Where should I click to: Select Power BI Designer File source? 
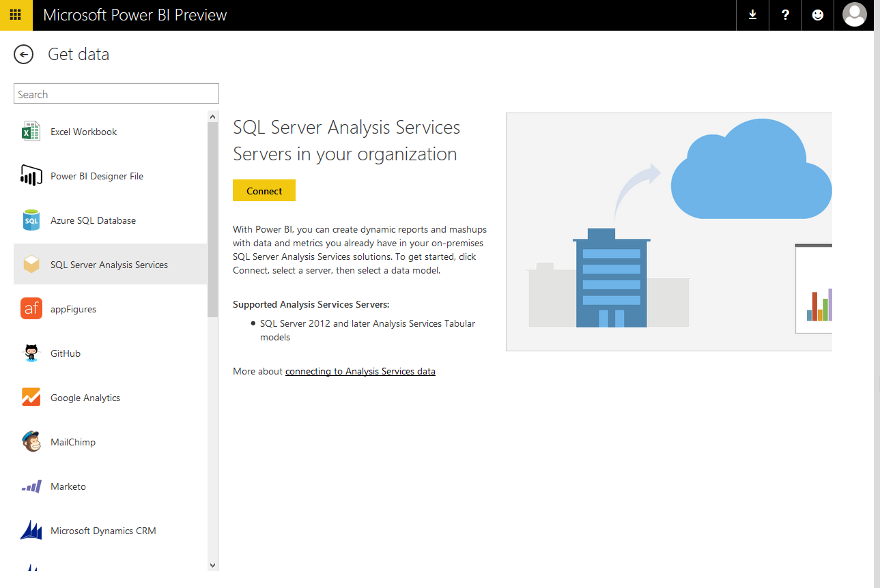pos(110,176)
